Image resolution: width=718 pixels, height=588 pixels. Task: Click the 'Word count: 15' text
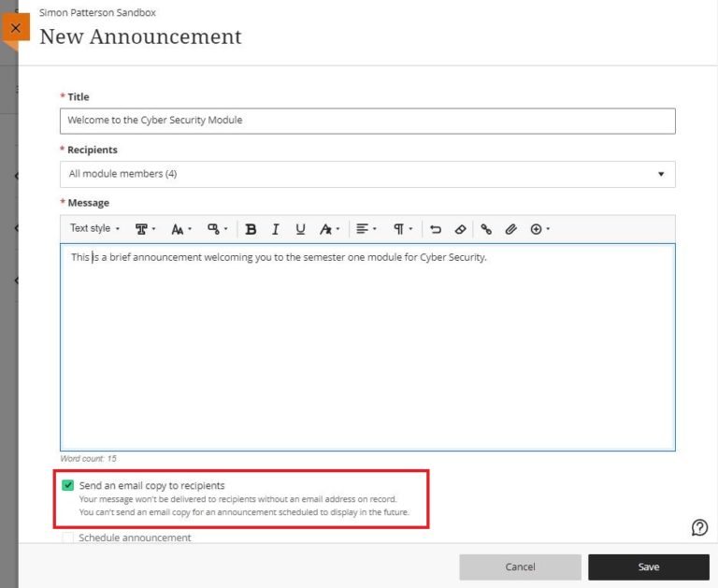[x=89, y=458]
